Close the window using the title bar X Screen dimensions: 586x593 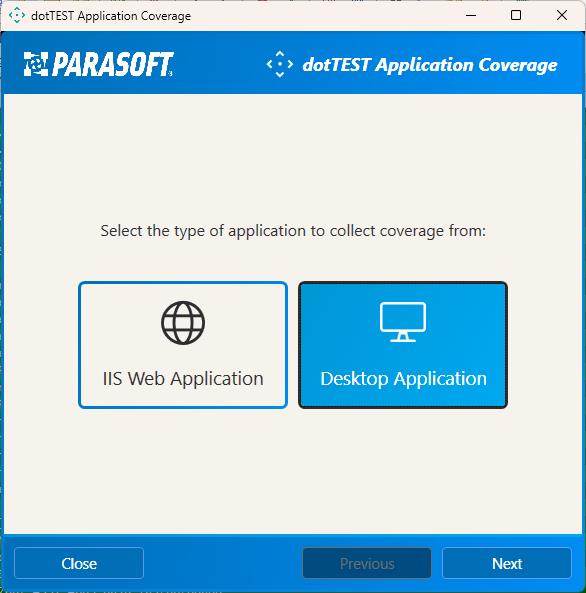[x=562, y=16]
